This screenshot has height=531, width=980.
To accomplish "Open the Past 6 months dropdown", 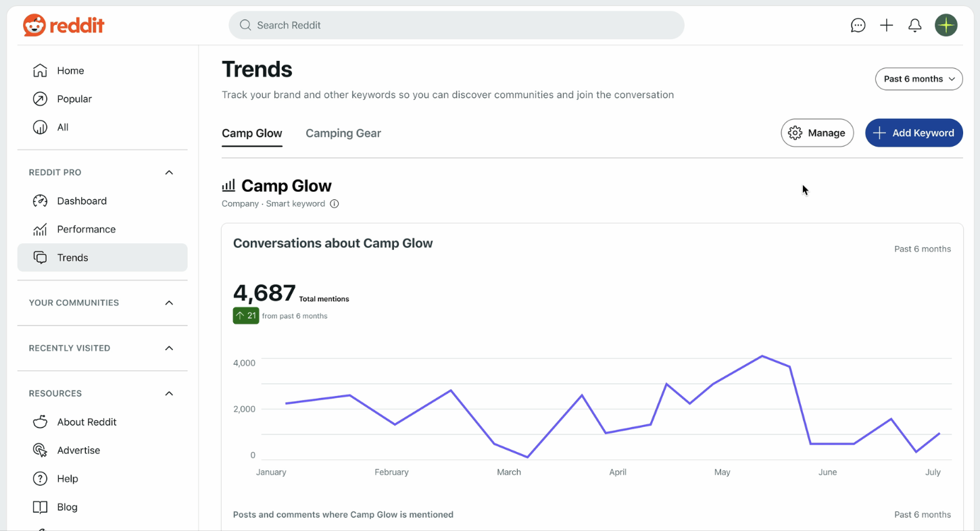I will (x=918, y=79).
